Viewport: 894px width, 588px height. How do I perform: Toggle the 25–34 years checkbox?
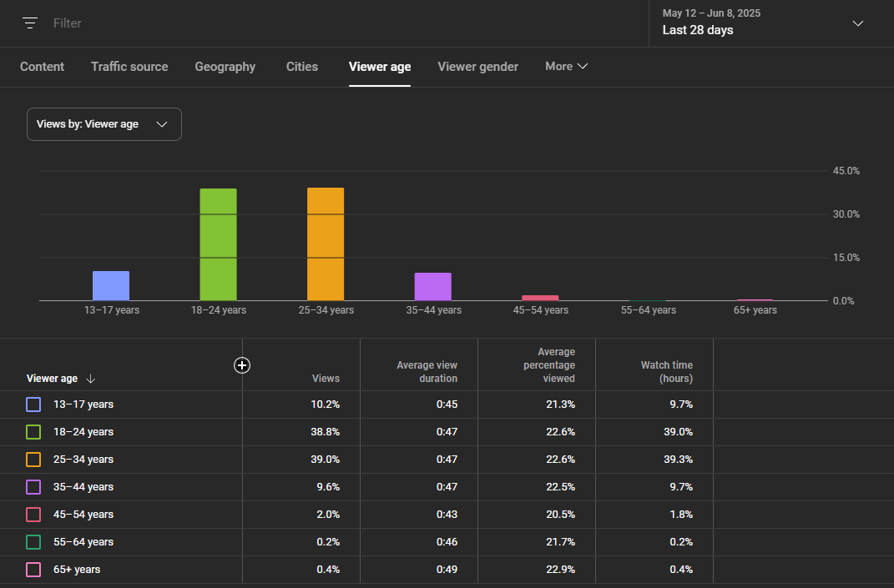click(33, 460)
